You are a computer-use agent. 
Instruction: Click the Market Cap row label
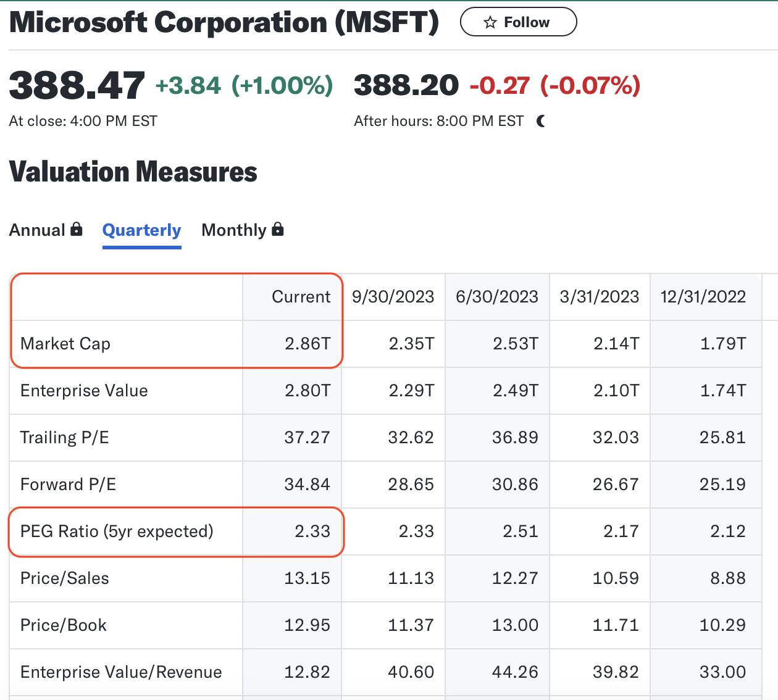(x=65, y=344)
